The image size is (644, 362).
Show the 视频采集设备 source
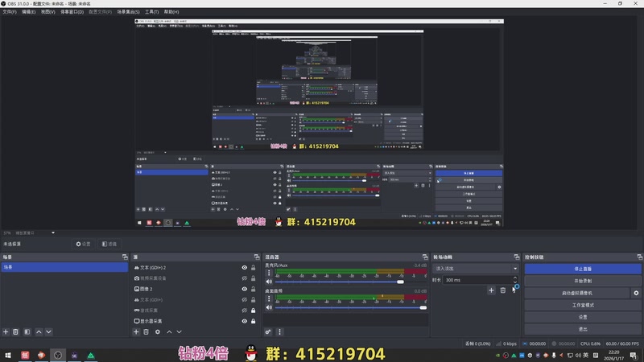point(245,278)
